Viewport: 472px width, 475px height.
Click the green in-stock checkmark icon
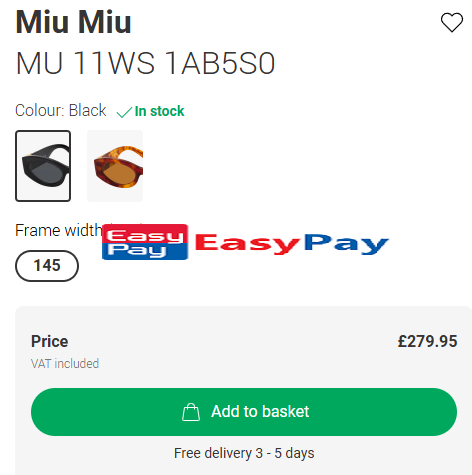click(124, 112)
